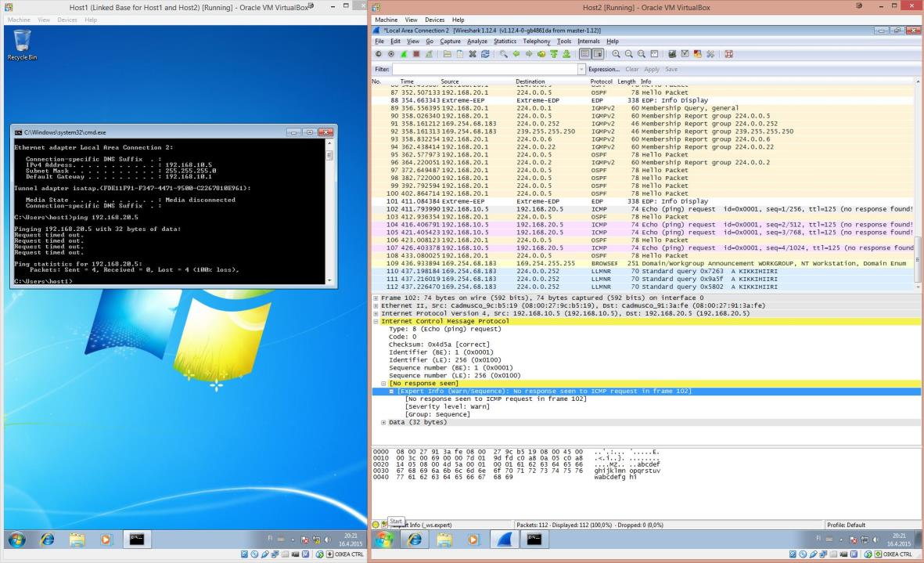Click inside the Wireshark display Filter field
This screenshot has width=924, height=563.
click(x=485, y=70)
